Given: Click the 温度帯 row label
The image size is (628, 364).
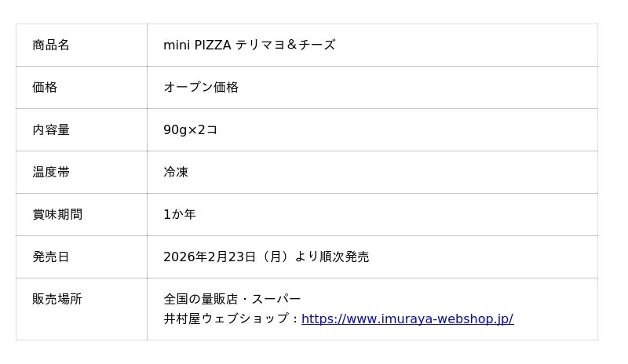Looking at the screenshot, I should coord(51,173).
